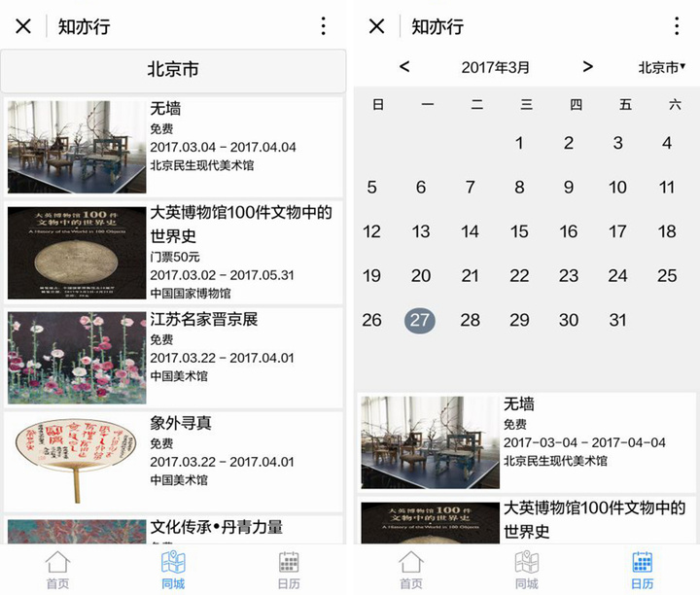This screenshot has width=700, height=595.
Task: Open the 无墙 thumbnail in the left list
Action: [77, 147]
